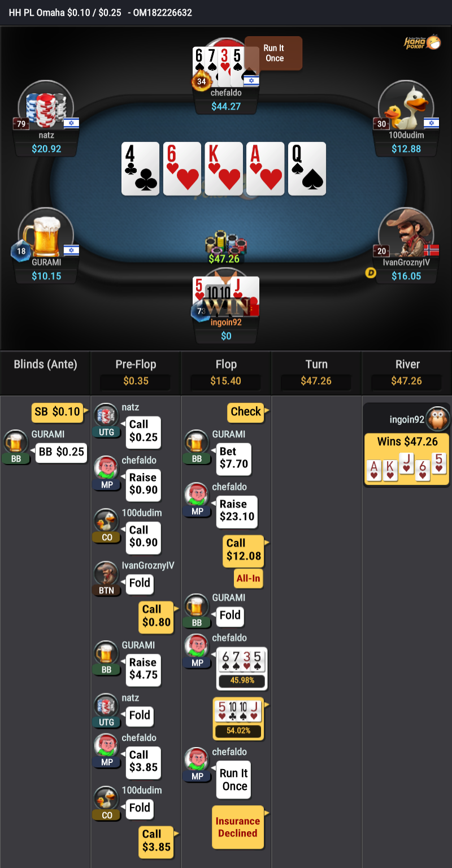Click the pot chips pile on table
Image resolution: width=452 pixels, height=868 pixels.
click(x=226, y=241)
